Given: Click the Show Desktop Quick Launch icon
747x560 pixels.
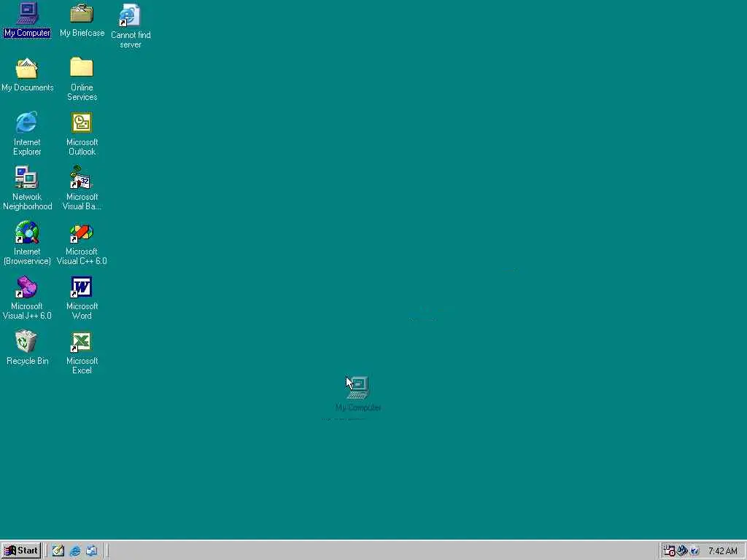Looking at the screenshot, I should pyautogui.click(x=58, y=551).
